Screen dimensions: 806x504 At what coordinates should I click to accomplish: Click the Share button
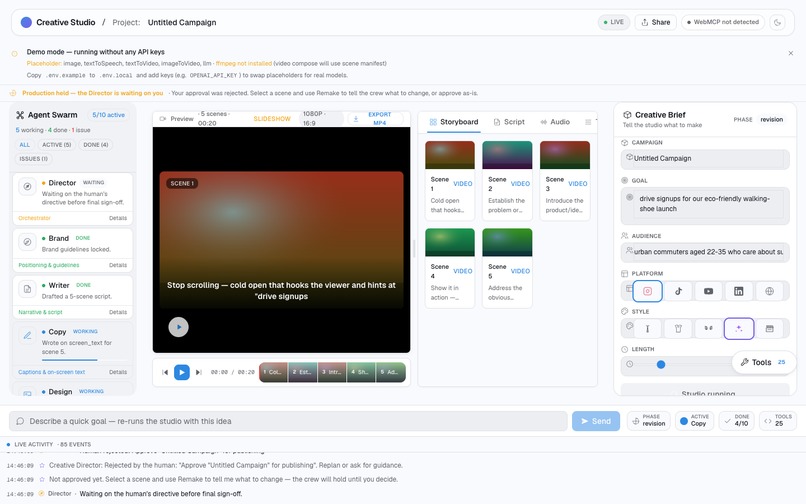point(655,22)
